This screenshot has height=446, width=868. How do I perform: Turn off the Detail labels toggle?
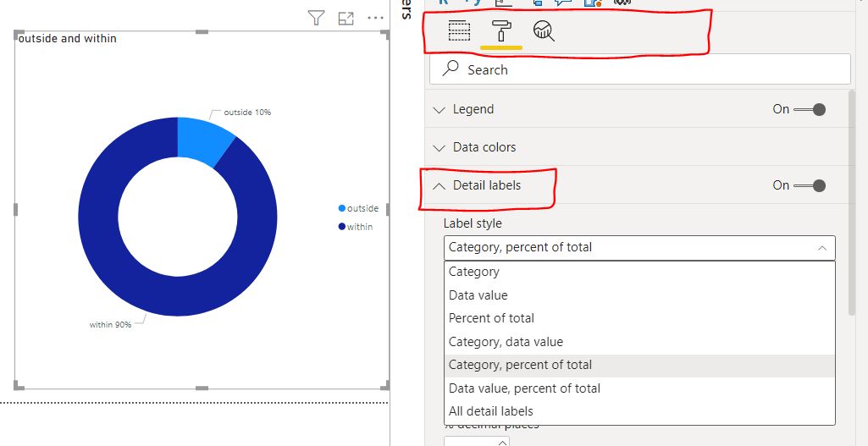click(x=810, y=185)
